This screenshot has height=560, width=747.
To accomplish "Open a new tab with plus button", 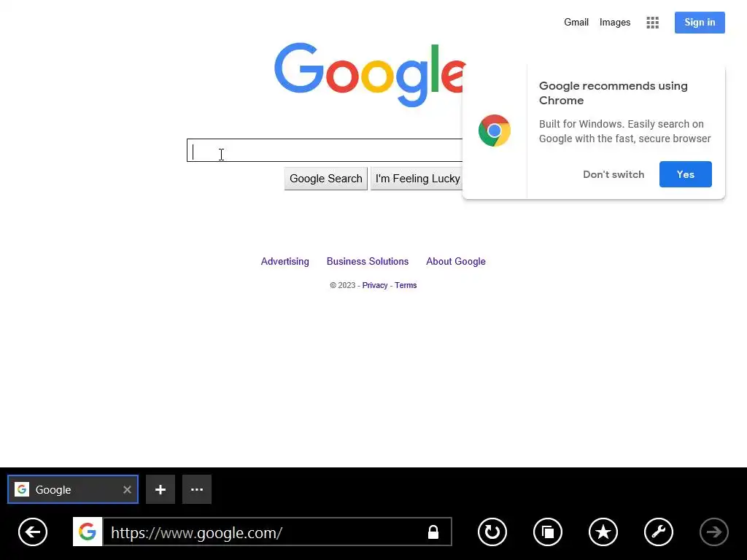I will pos(160,489).
